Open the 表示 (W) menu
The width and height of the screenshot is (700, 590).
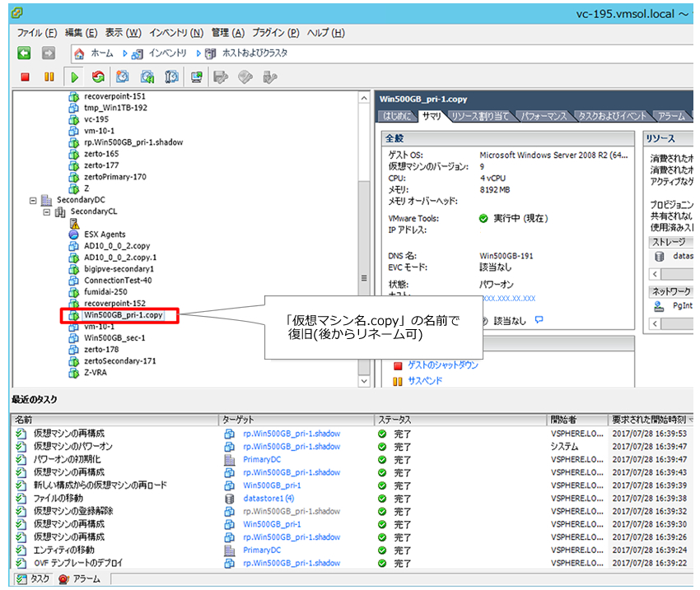coord(124,33)
